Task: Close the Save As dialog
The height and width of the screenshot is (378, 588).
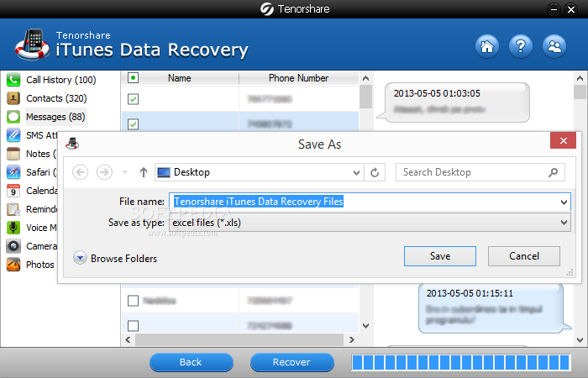Action: (563, 140)
